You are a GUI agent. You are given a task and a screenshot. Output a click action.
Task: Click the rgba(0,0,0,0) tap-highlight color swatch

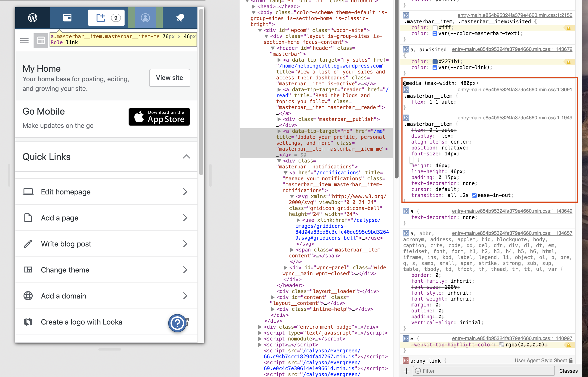[501, 345]
